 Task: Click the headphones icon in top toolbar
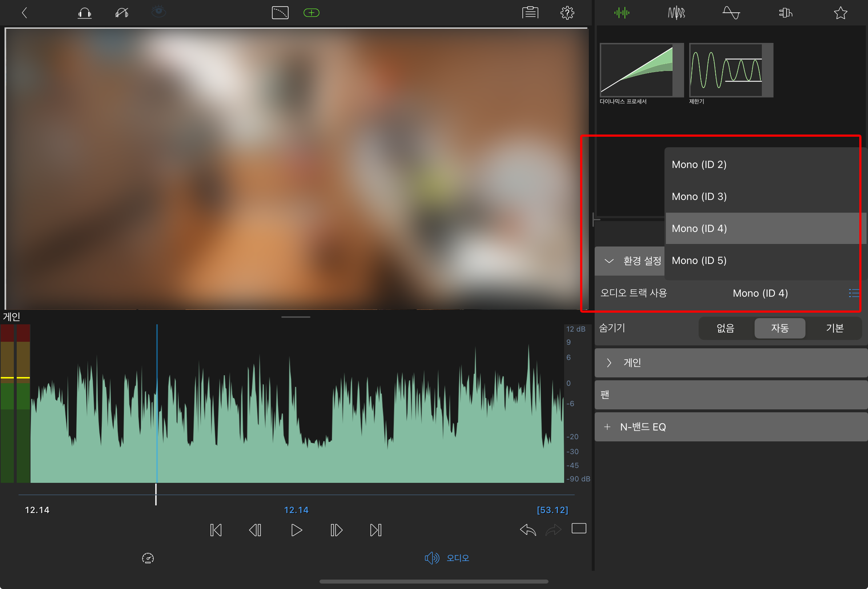click(84, 13)
